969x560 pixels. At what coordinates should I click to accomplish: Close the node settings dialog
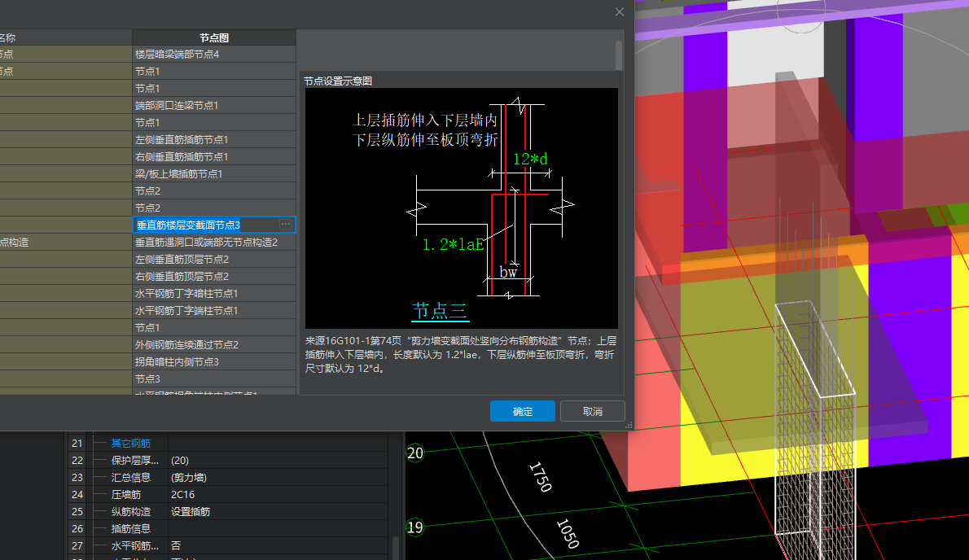click(619, 11)
